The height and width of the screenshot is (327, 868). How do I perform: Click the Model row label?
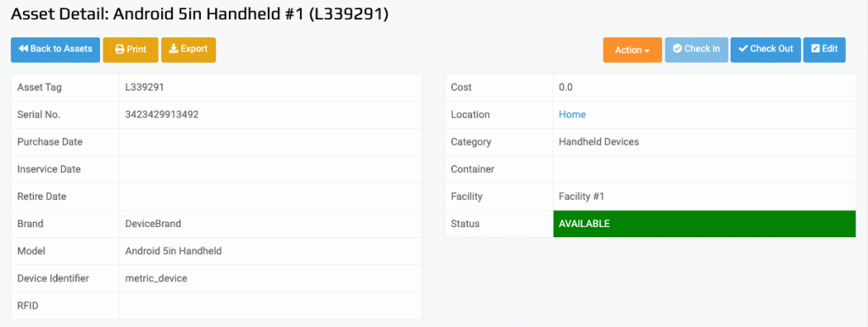coord(31,252)
